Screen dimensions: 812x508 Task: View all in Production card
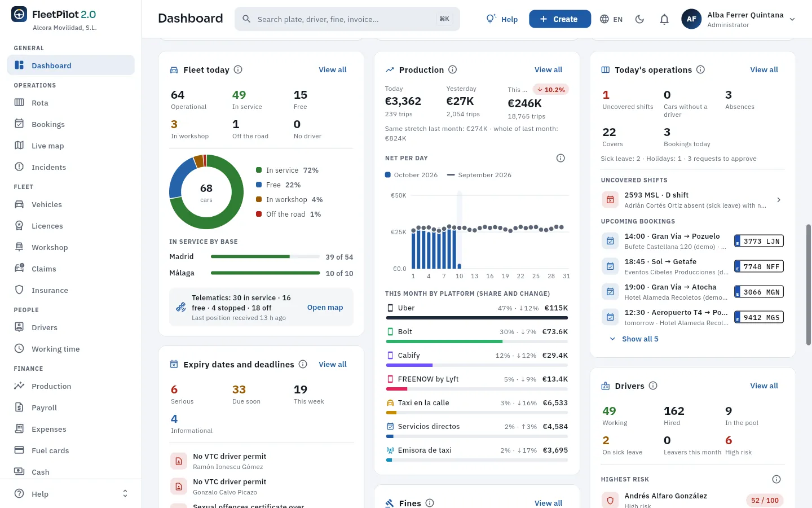pos(548,69)
